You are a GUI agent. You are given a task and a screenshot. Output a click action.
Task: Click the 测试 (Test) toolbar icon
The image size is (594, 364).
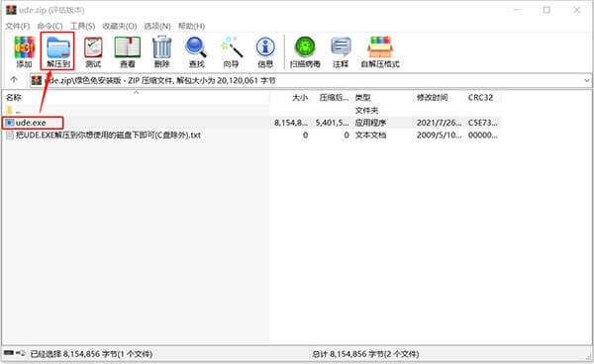(x=93, y=51)
